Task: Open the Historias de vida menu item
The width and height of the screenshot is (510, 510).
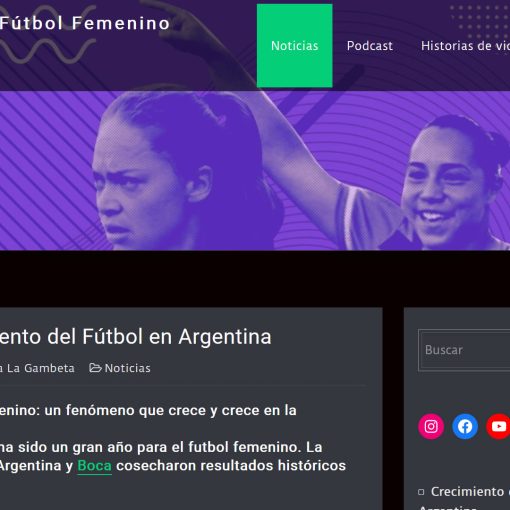Action: 465,46
